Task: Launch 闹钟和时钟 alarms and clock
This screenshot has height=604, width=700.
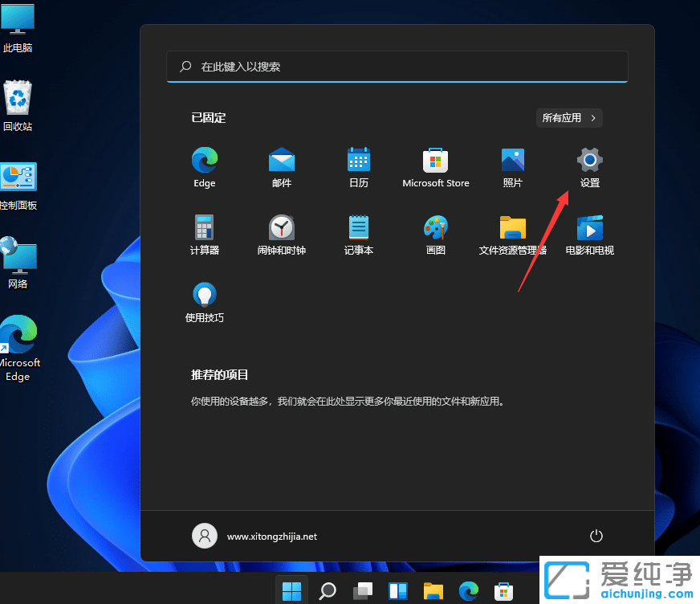Action: [x=282, y=227]
